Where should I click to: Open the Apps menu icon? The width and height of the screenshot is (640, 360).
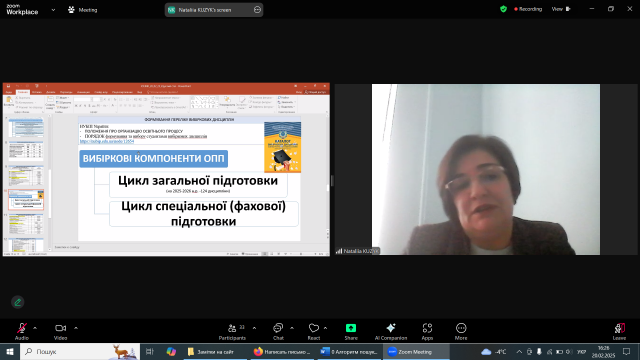point(427,328)
